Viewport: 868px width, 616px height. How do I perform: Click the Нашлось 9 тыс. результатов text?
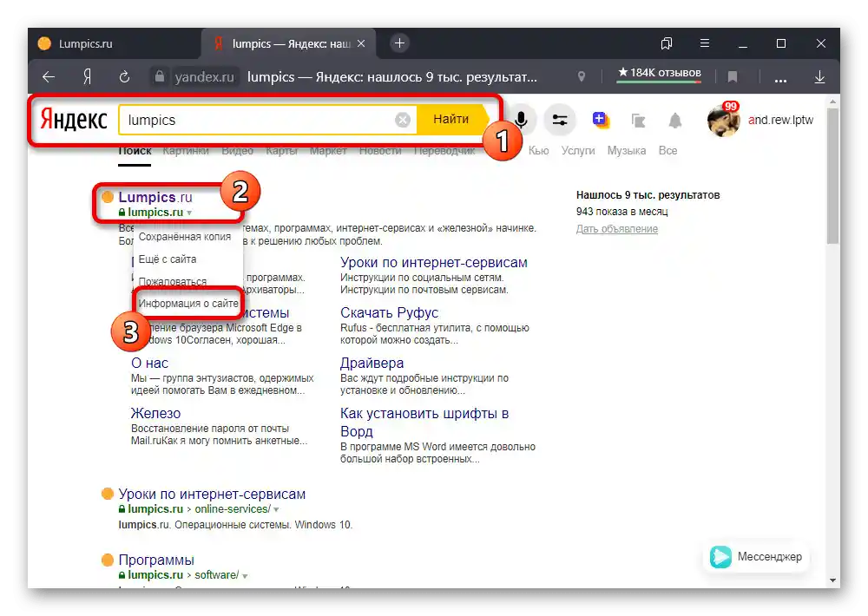click(x=648, y=195)
